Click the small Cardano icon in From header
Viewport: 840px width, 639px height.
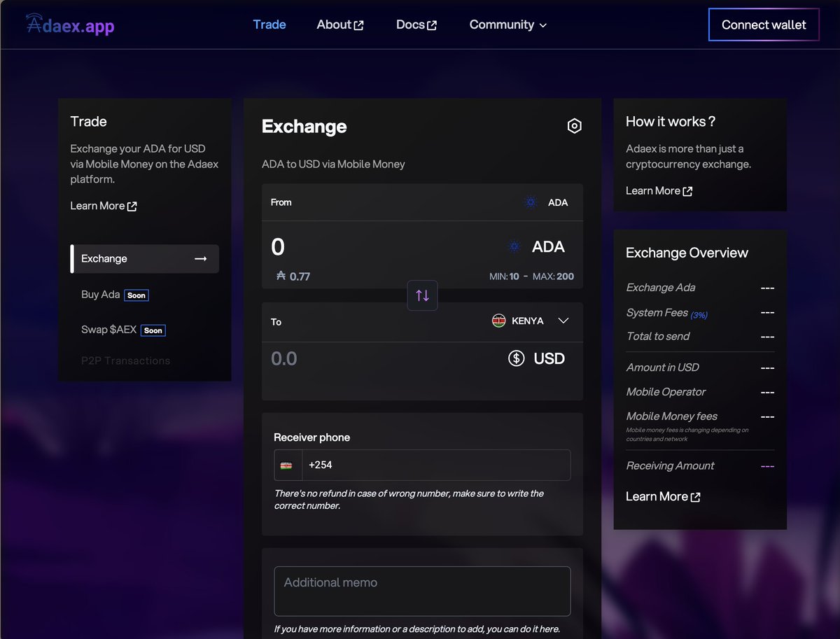[531, 202]
